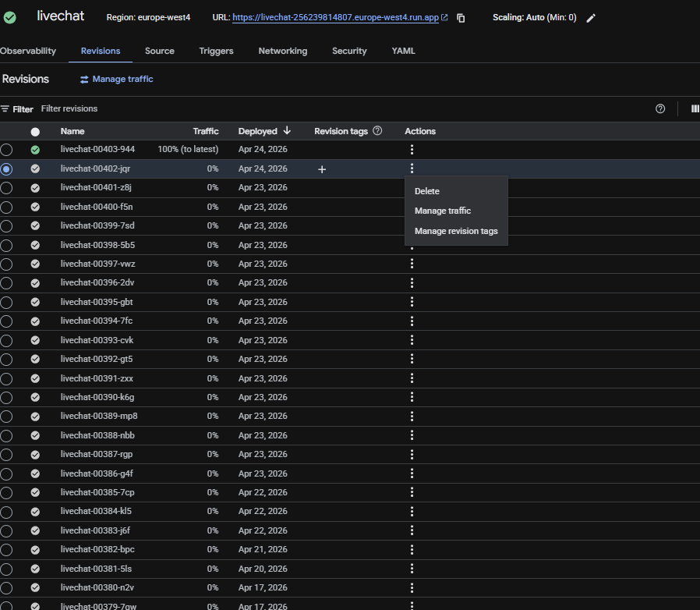Open actions menu for livechat-00391-zxx
Screen dimensions: 700x610
coord(412,378)
